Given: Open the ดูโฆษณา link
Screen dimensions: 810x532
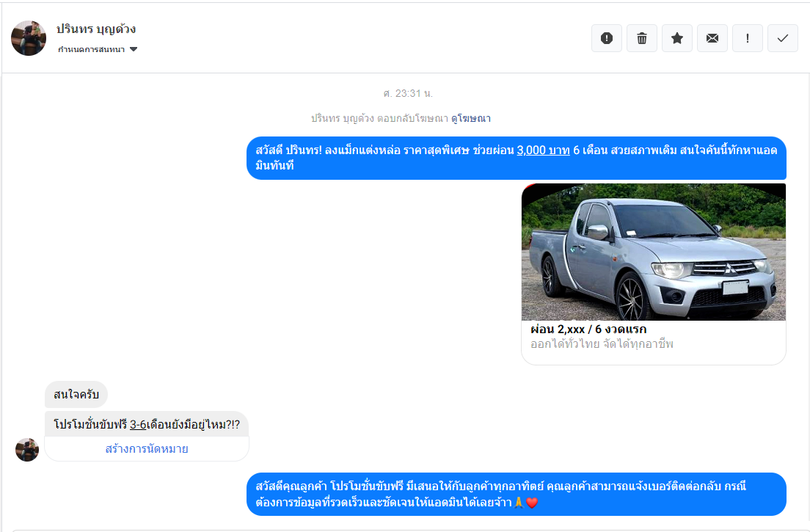Looking at the screenshot, I should click(x=470, y=118).
